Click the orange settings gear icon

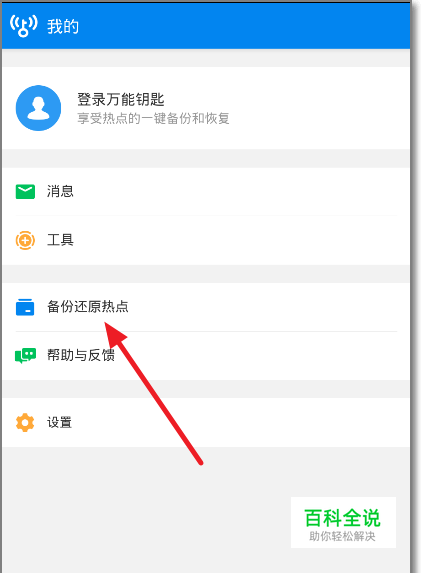(25, 422)
